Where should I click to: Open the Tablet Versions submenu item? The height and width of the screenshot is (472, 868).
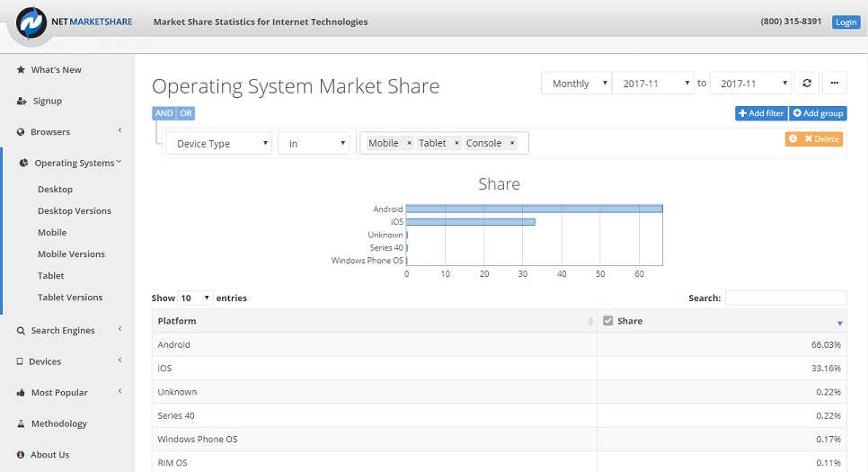(x=70, y=298)
